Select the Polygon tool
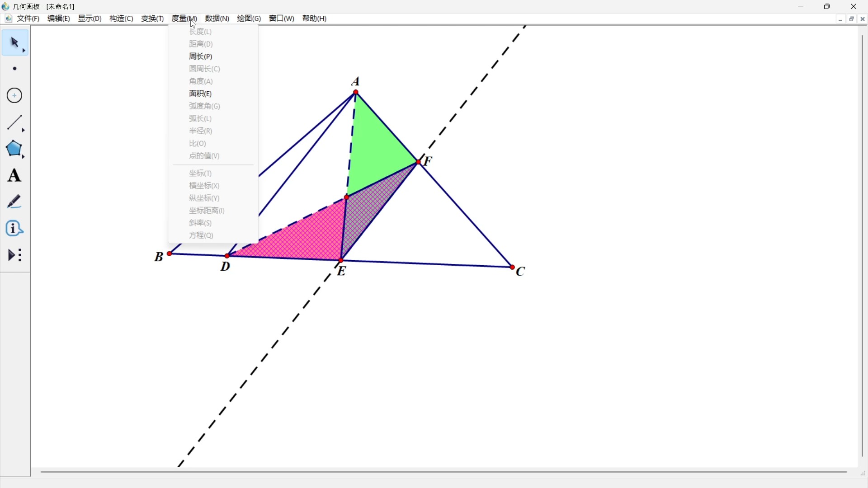This screenshot has width=868, height=488. coord(15,149)
